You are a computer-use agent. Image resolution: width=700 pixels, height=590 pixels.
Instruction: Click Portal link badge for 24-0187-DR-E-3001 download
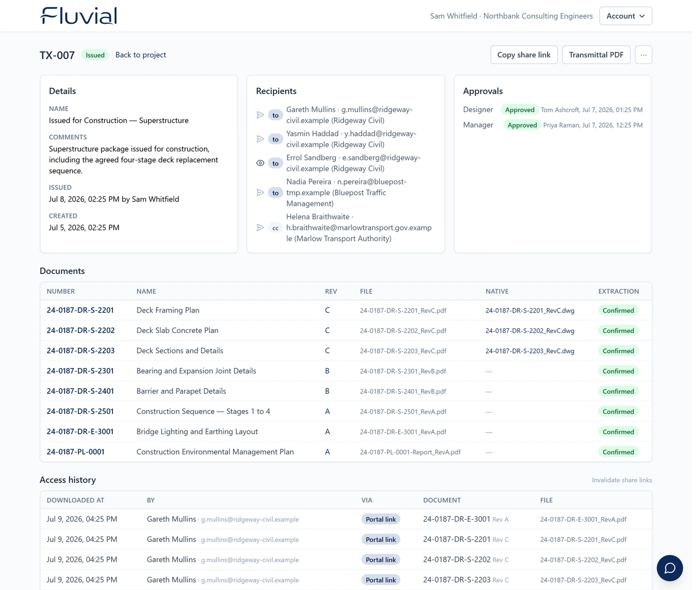[380, 519]
